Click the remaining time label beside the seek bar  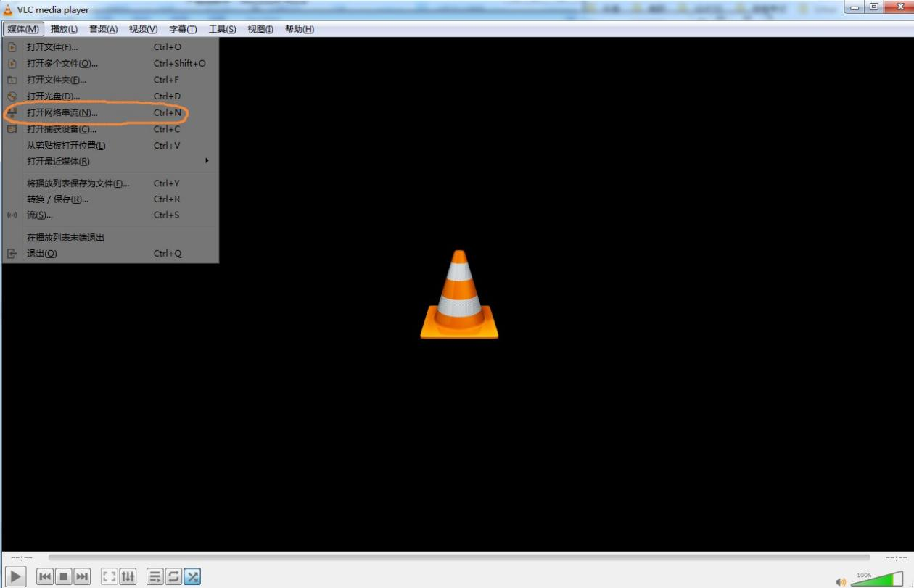[x=896, y=558]
